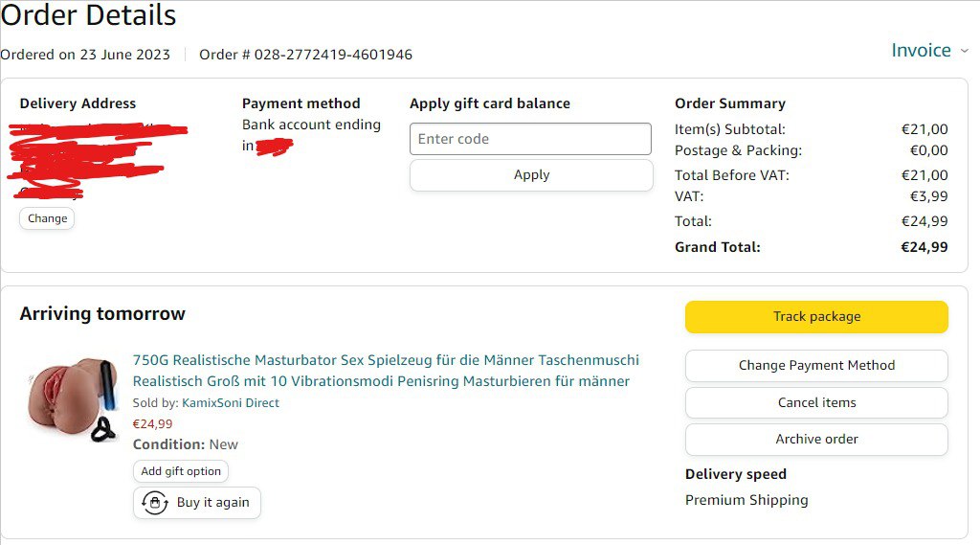Expand the Invoice dropdown chevron

click(964, 51)
